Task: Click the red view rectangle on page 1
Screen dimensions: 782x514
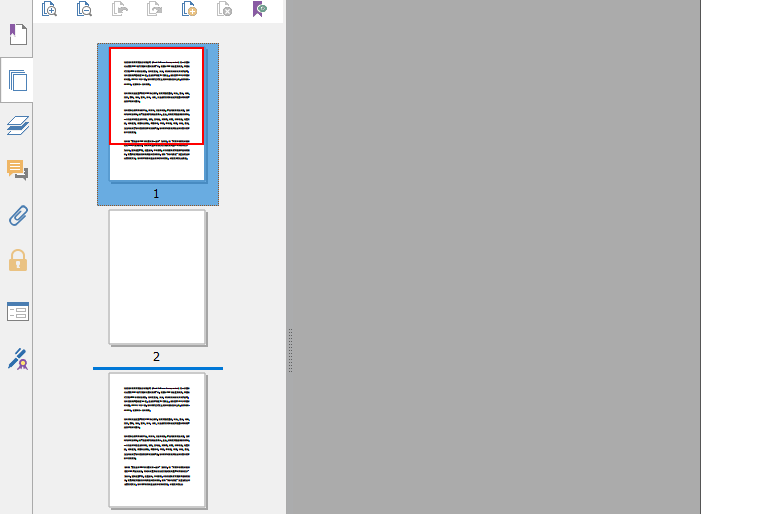Action: (x=157, y=96)
